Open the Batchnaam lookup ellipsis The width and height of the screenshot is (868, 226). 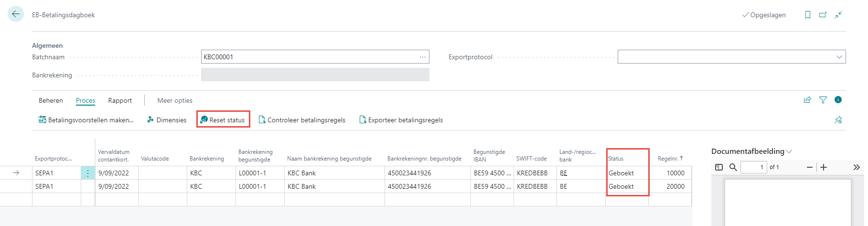pos(423,57)
